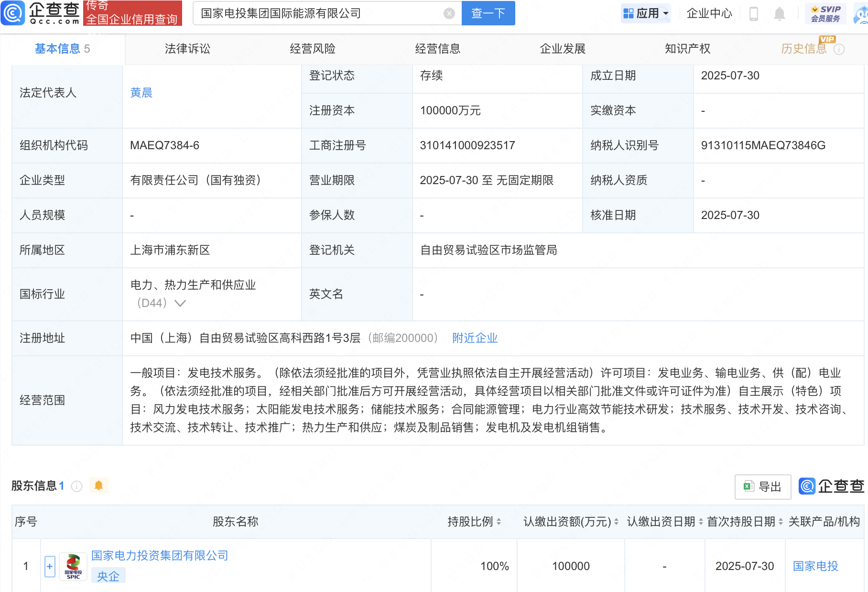This screenshot has height=592, width=868.
Task: Switch to 基本信息 tab
Action: coord(62,49)
